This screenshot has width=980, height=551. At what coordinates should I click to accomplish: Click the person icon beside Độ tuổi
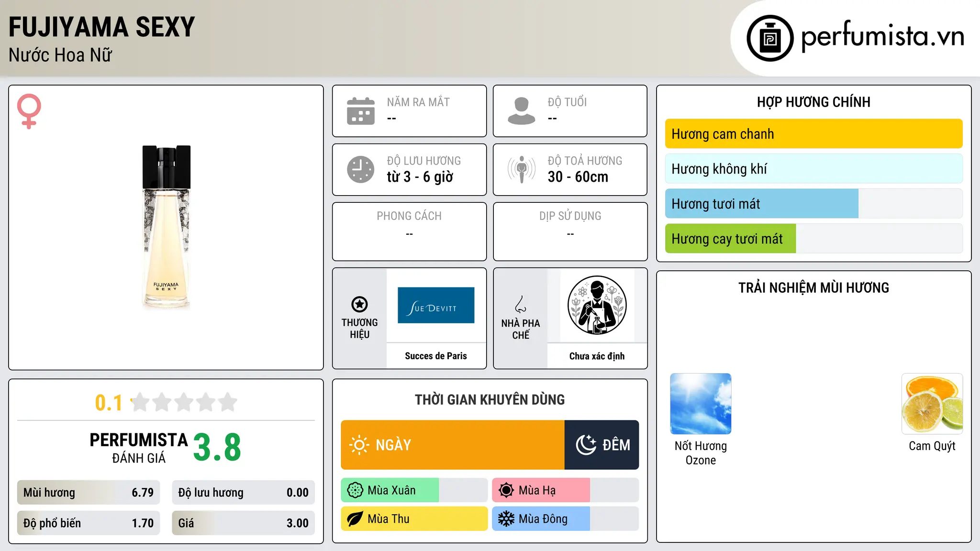(522, 111)
